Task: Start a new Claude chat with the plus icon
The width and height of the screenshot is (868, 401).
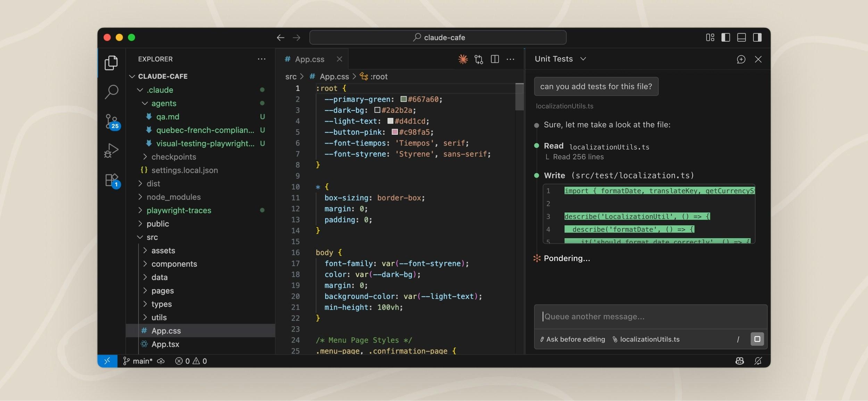Action: [x=741, y=59]
